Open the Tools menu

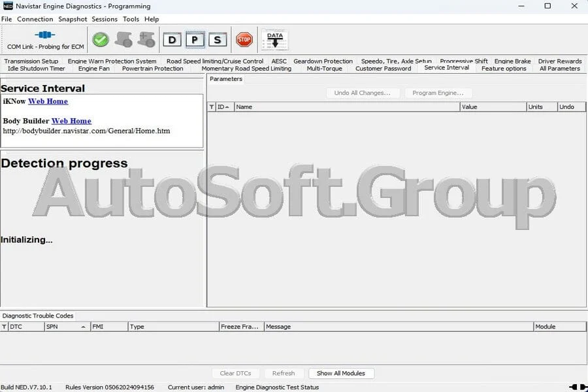pos(131,19)
